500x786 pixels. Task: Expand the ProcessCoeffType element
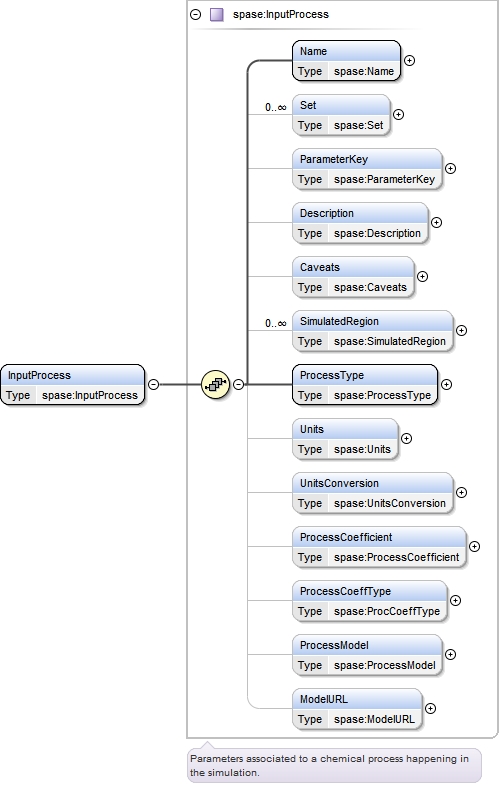point(455,601)
